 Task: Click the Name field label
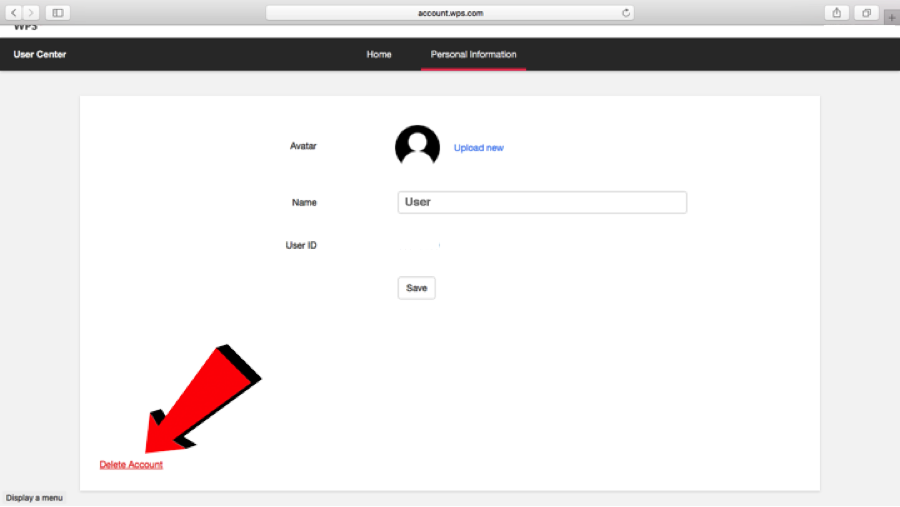pyautogui.click(x=304, y=202)
